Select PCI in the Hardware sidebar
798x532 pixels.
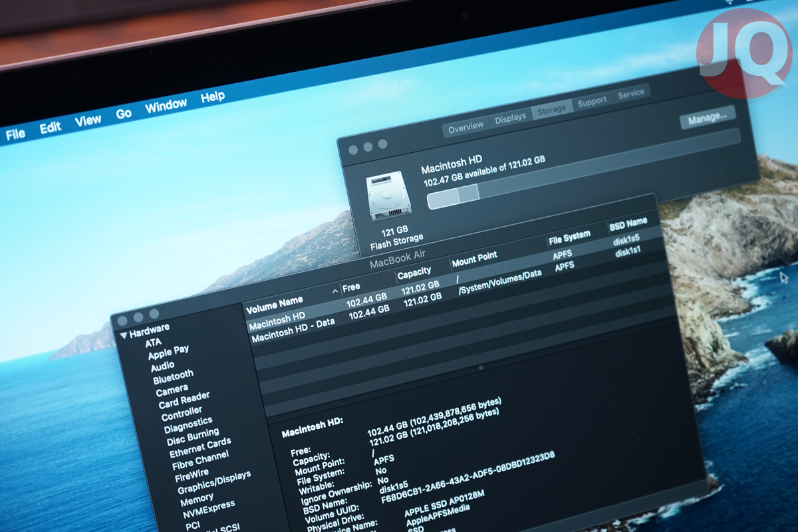pyautogui.click(x=193, y=525)
